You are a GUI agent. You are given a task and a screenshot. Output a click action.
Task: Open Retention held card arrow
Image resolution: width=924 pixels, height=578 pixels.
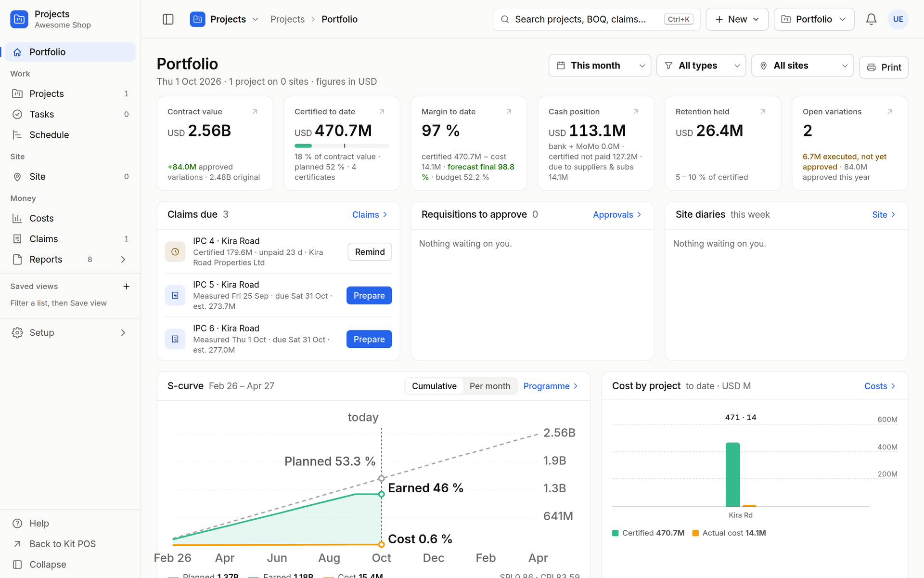coord(763,112)
